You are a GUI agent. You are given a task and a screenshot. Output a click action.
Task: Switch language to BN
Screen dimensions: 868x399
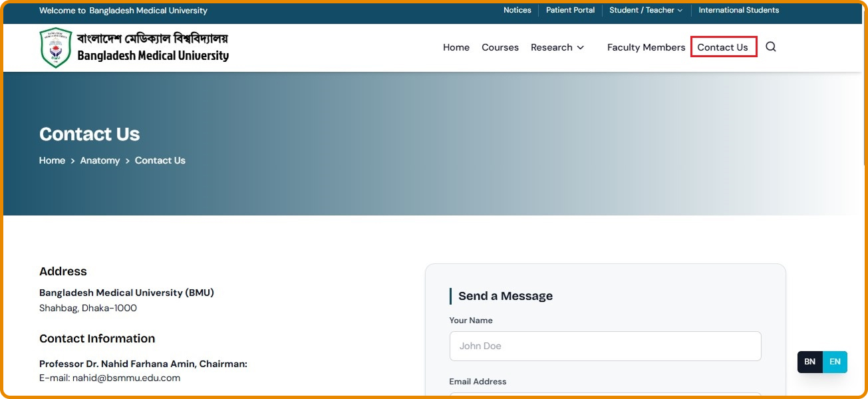809,362
